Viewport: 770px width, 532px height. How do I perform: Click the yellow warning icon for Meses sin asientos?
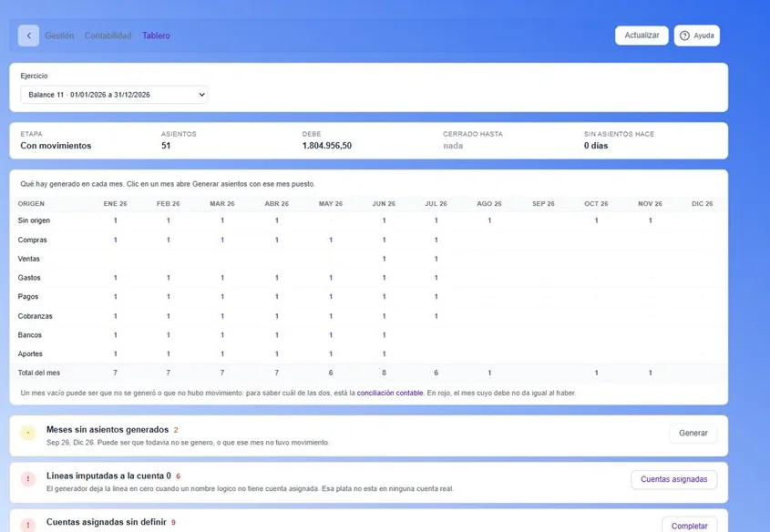coord(28,433)
